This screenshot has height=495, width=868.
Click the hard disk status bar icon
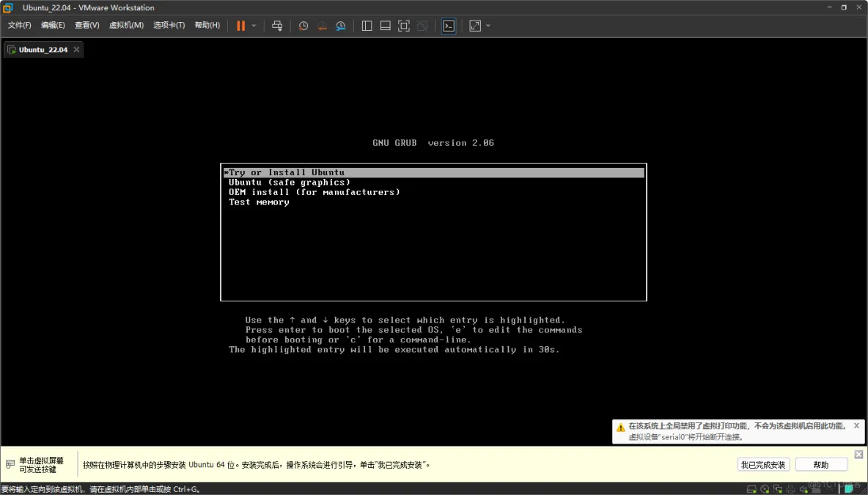point(751,489)
